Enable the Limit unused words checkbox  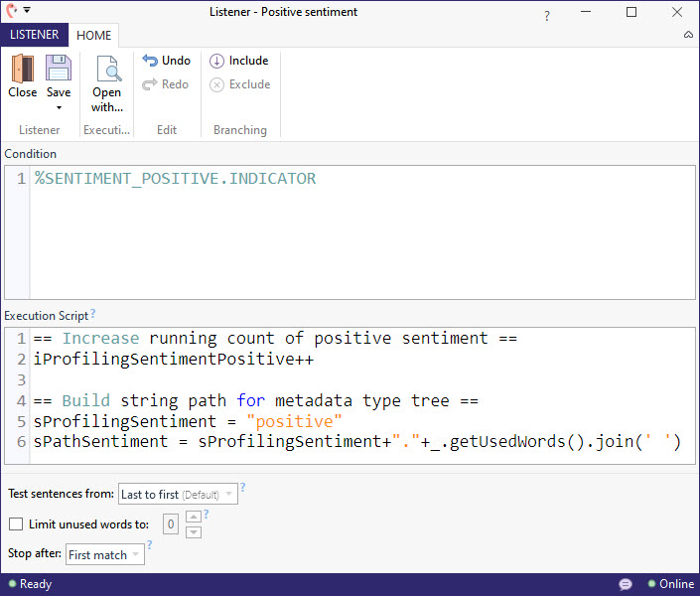coord(16,524)
